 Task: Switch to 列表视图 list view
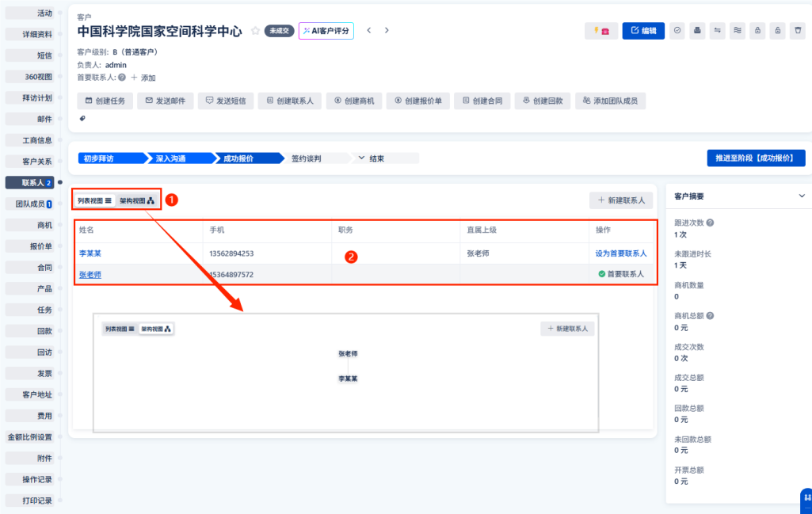94,201
